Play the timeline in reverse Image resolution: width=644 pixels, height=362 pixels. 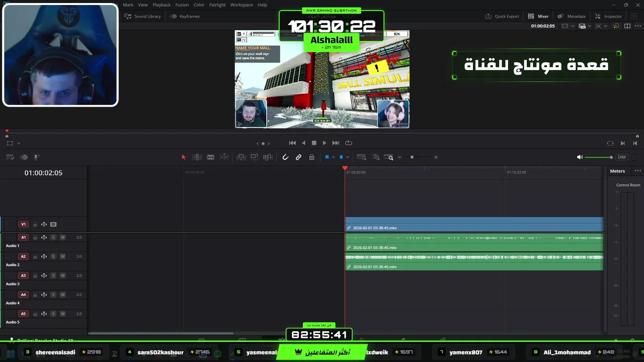(x=303, y=143)
